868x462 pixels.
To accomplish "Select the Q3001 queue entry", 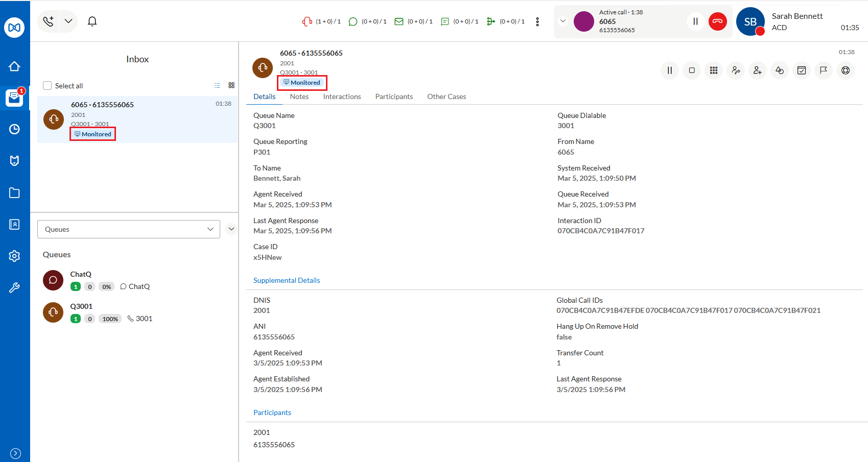I will [x=82, y=306].
